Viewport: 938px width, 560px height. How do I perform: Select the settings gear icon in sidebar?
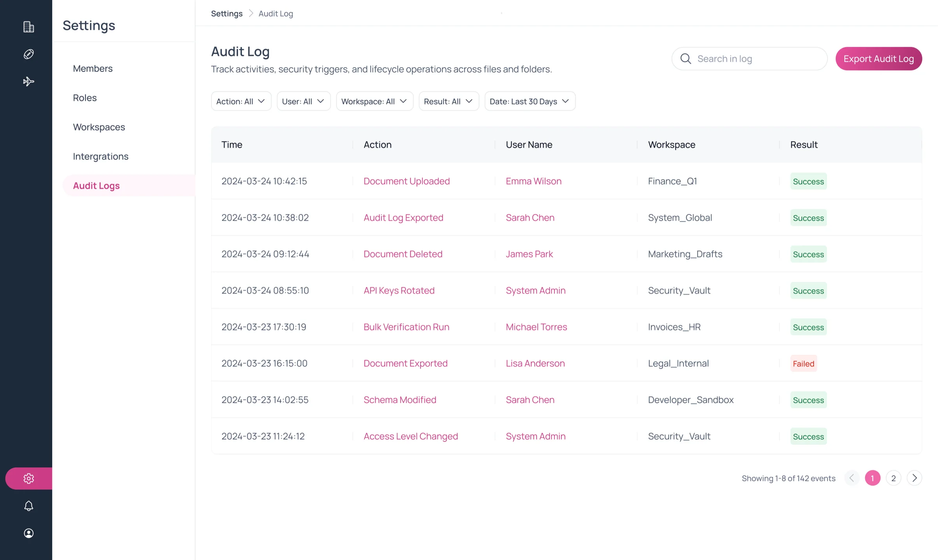(x=29, y=478)
